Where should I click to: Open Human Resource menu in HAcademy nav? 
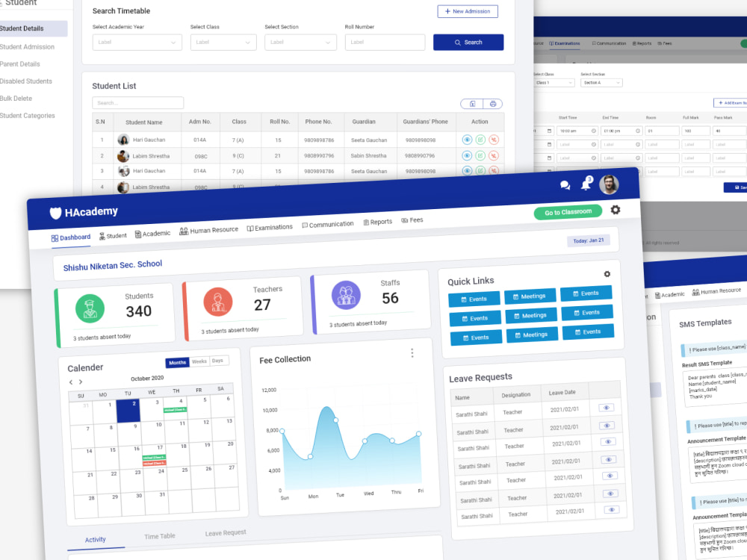point(208,231)
